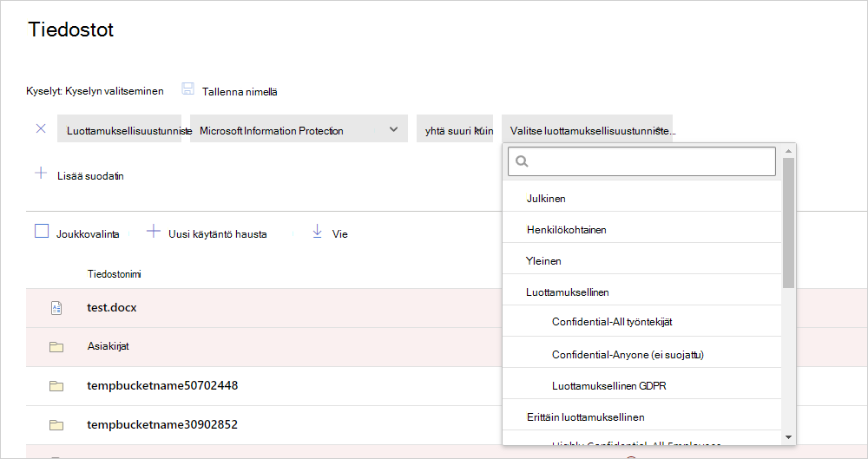Focus the label search input field
The width and height of the screenshot is (868, 459).
point(641,161)
